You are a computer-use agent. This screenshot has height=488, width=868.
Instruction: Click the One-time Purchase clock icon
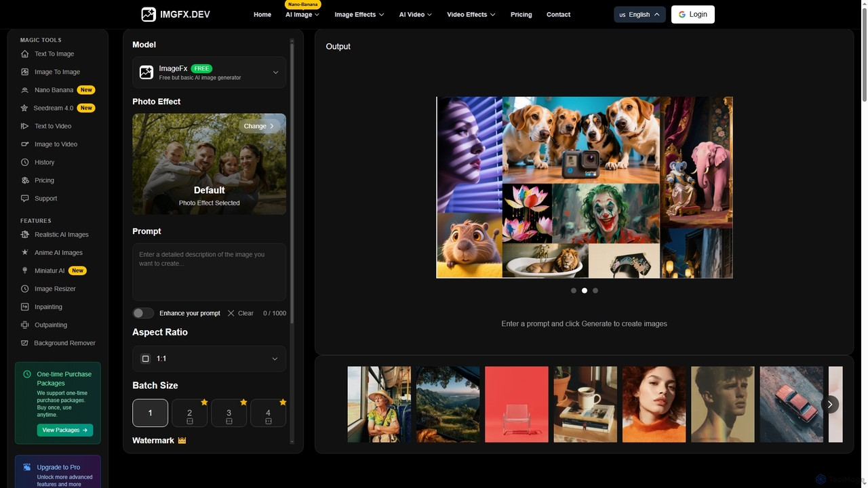27,374
